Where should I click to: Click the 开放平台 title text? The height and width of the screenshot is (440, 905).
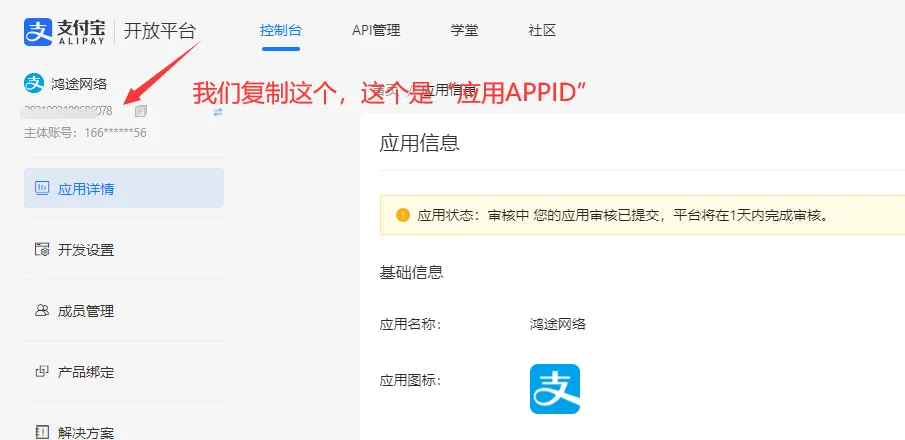pyautogui.click(x=159, y=31)
